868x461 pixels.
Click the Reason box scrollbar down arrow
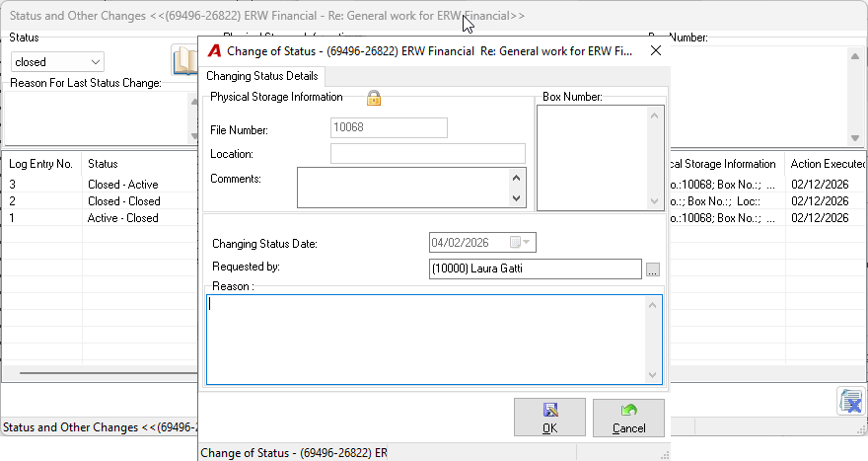pyautogui.click(x=652, y=375)
